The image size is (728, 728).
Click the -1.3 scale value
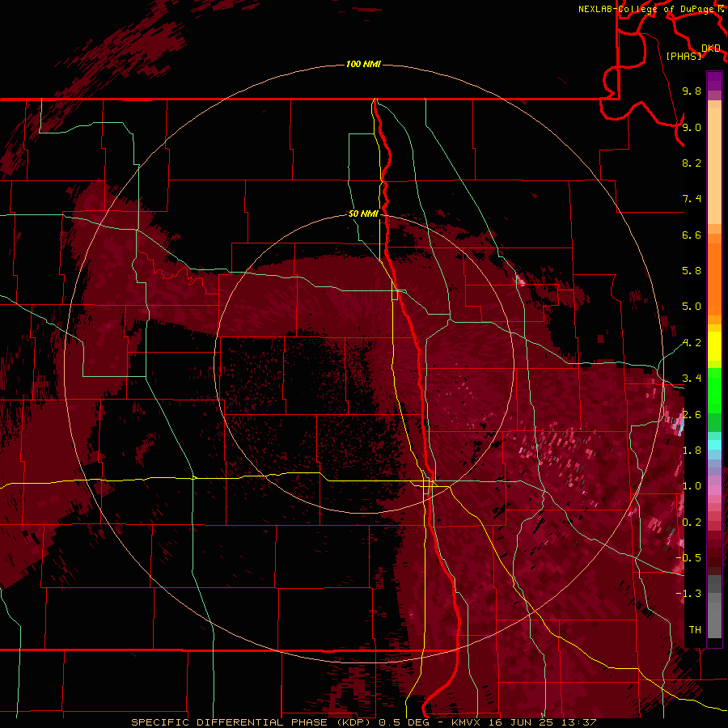689,594
